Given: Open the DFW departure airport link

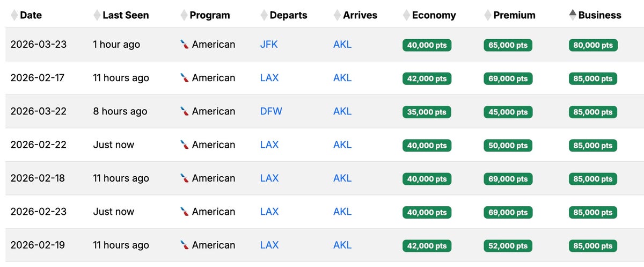Looking at the screenshot, I should (x=271, y=111).
